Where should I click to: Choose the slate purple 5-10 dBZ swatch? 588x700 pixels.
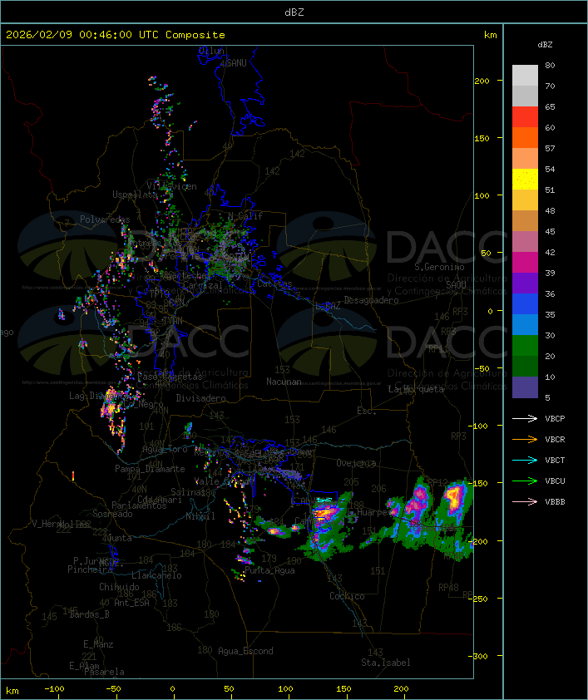525,387
